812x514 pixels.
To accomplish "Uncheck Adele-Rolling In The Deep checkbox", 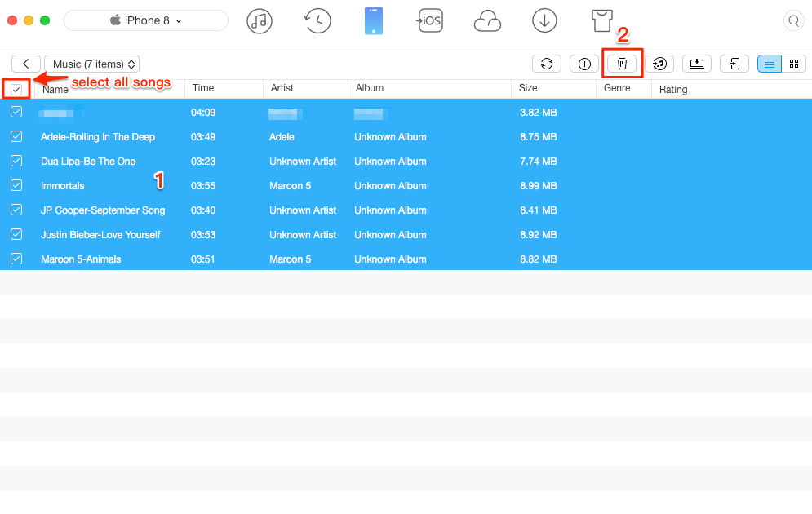I will [16, 136].
